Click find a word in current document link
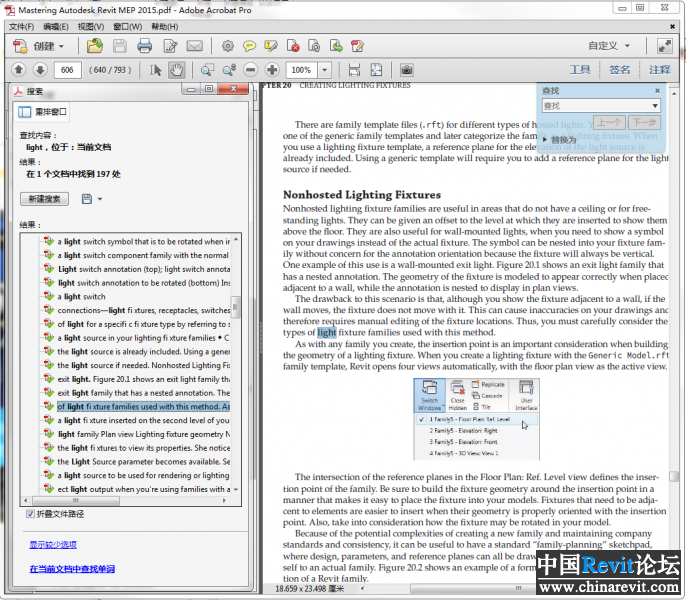The height and width of the screenshot is (600, 686). pyautogui.click(x=72, y=568)
